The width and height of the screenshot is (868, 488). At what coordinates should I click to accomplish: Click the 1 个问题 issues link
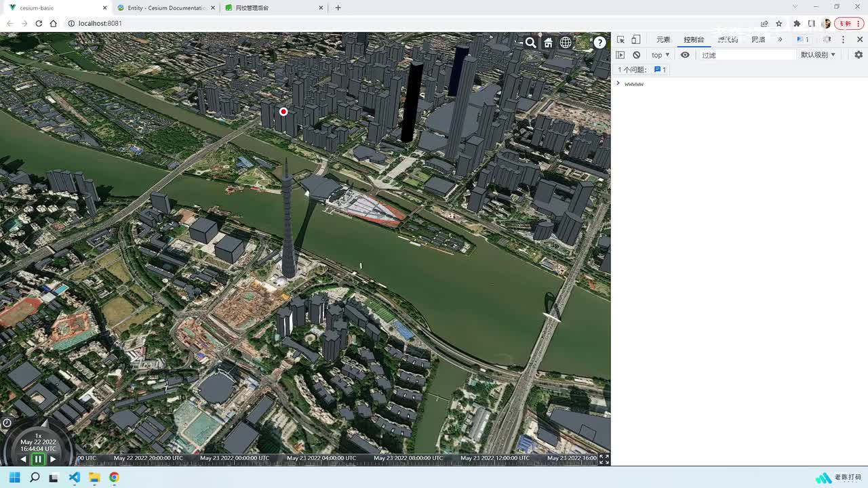(x=642, y=70)
